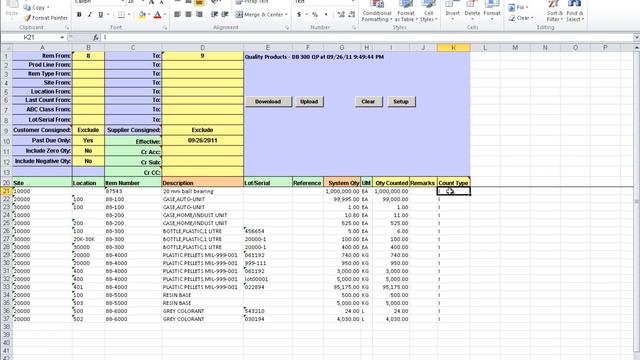Select Lot/Serial 456654 cell
The height and width of the screenshot is (360, 640).
click(268, 231)
